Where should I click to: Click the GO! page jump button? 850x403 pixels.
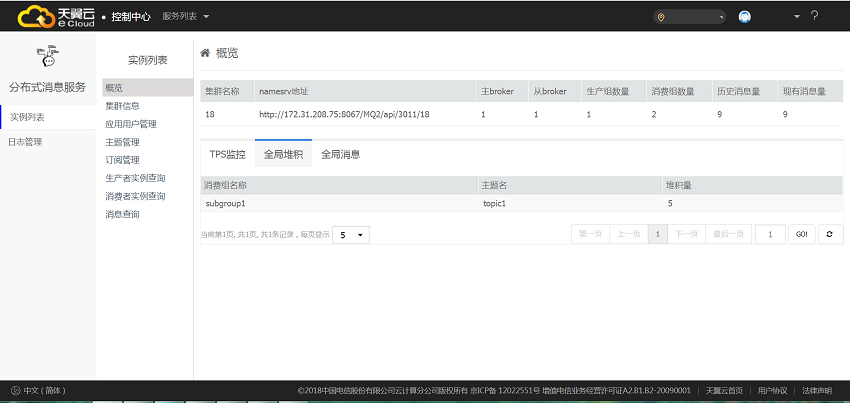[x=802, y=234]
